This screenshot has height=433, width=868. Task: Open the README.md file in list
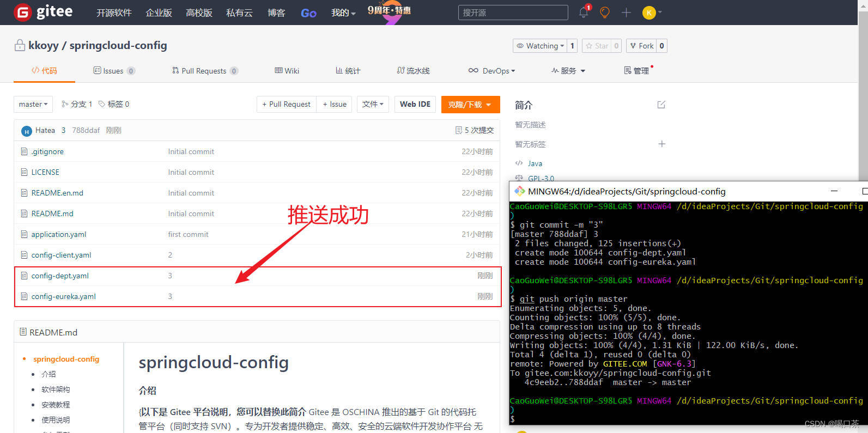pos(52,214)
